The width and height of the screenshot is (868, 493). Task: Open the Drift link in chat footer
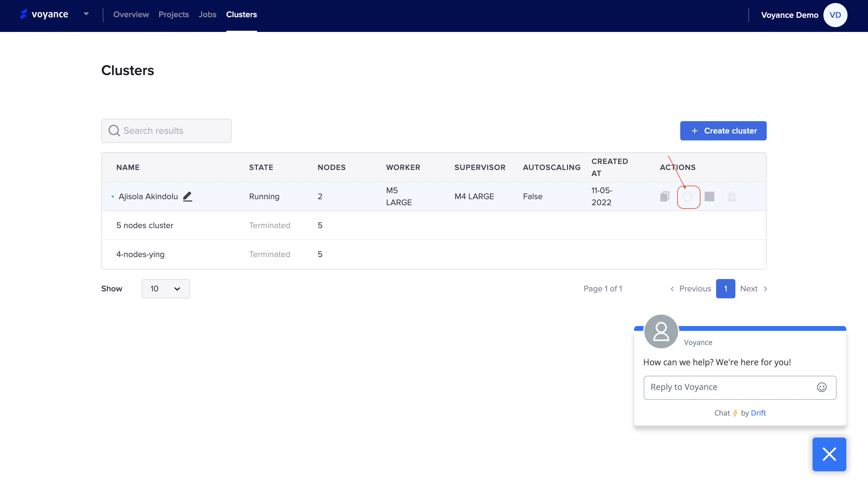click(x=758, y=413)
